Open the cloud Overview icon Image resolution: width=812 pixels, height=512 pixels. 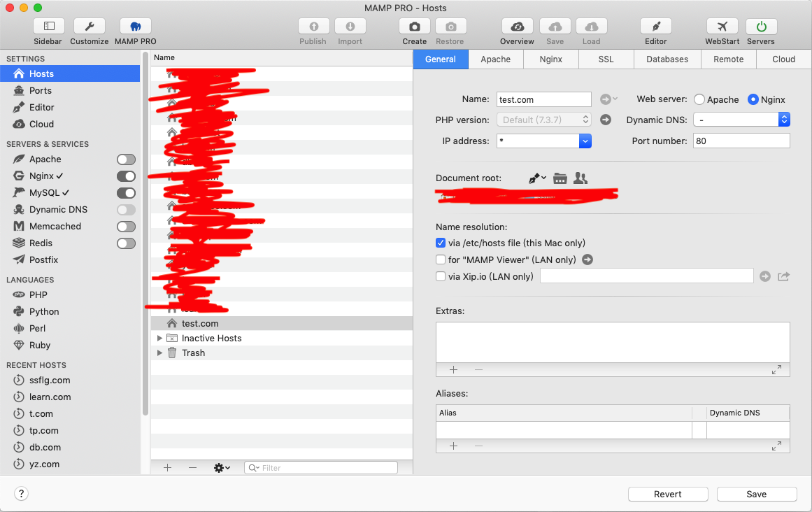point(517,27)
